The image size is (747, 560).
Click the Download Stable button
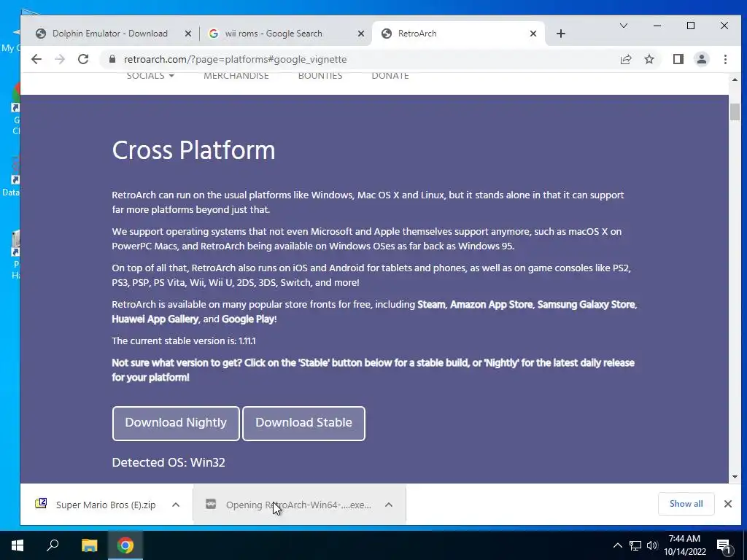[303, 424]
